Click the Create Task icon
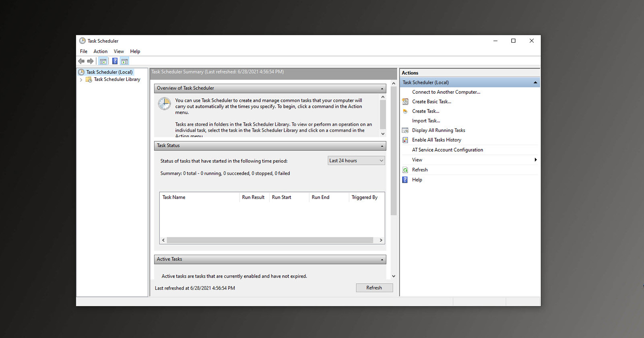The image size is (644, 338). [x=405, y=111]
